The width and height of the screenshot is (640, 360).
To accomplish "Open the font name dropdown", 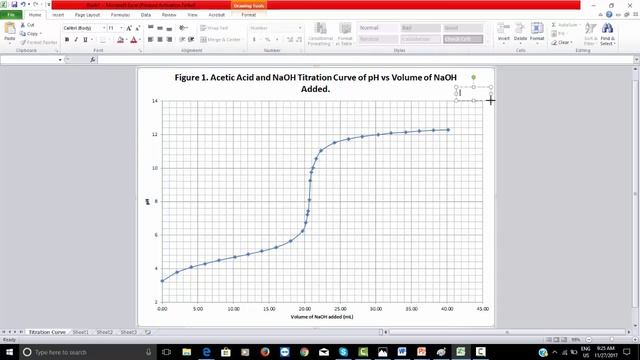I will coord(104,28).
